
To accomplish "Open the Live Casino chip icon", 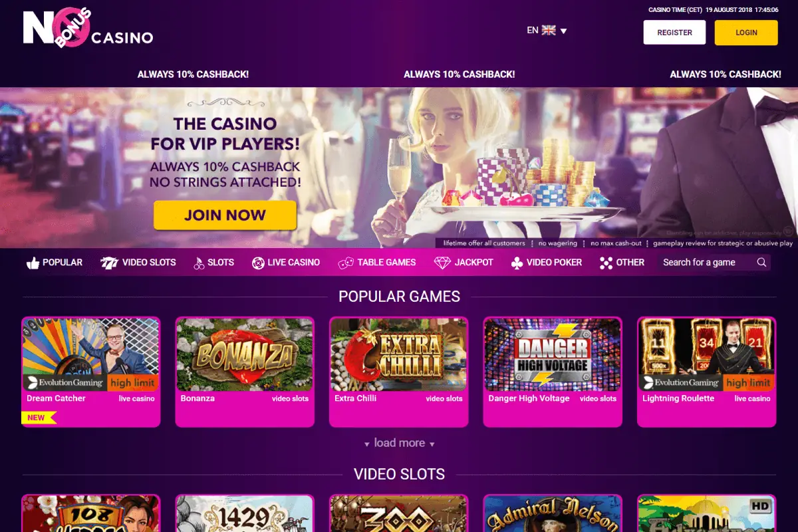I will tap(258, 263).
